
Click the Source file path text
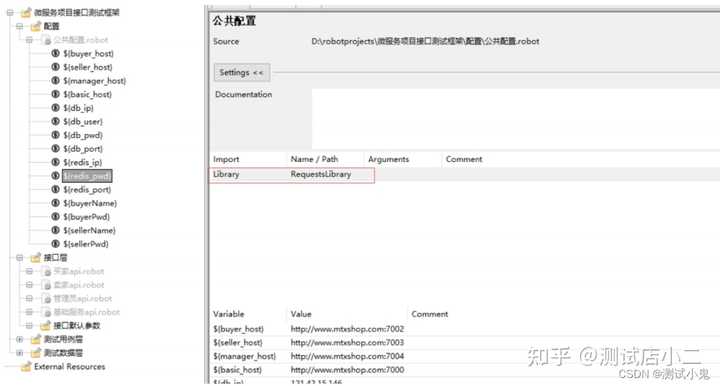coord(425,41)
